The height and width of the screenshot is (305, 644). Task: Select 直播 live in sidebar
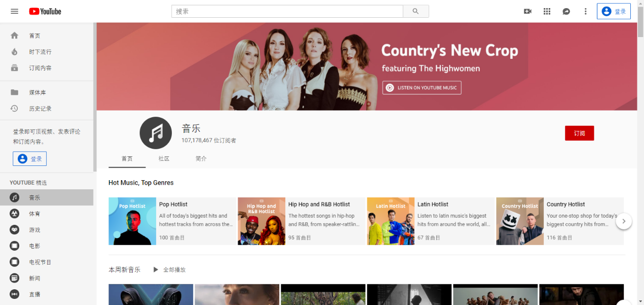(x=47, y=294)
